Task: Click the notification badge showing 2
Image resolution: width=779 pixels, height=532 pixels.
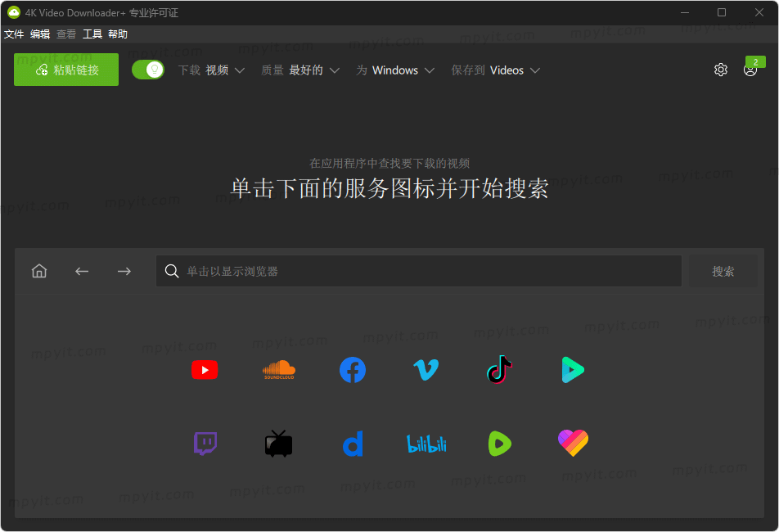Action: [x=755, y=62]
